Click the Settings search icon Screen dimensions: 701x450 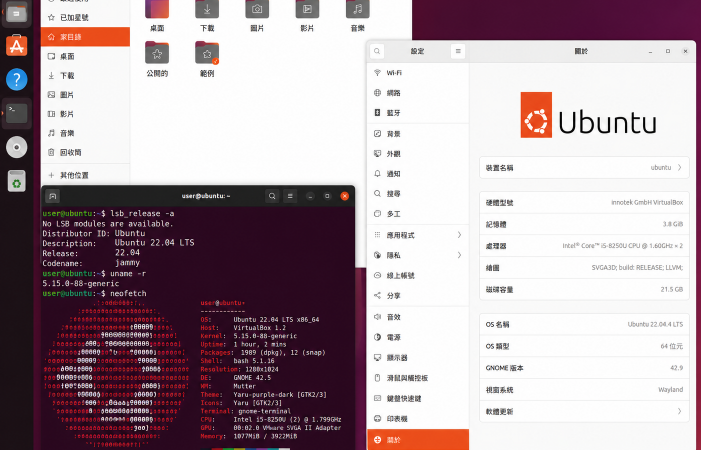pos(377,51)
